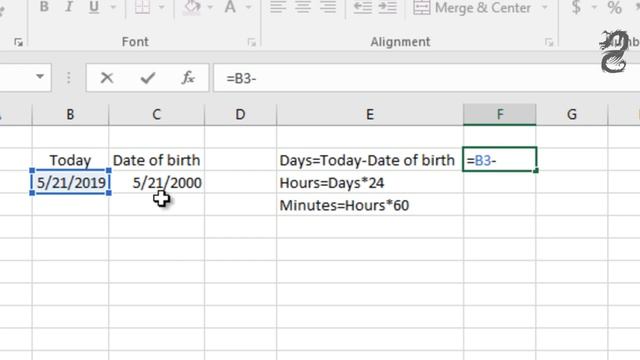Screen dimensions: 640x360
Task: Increase indent
Action: pos(387,7)
